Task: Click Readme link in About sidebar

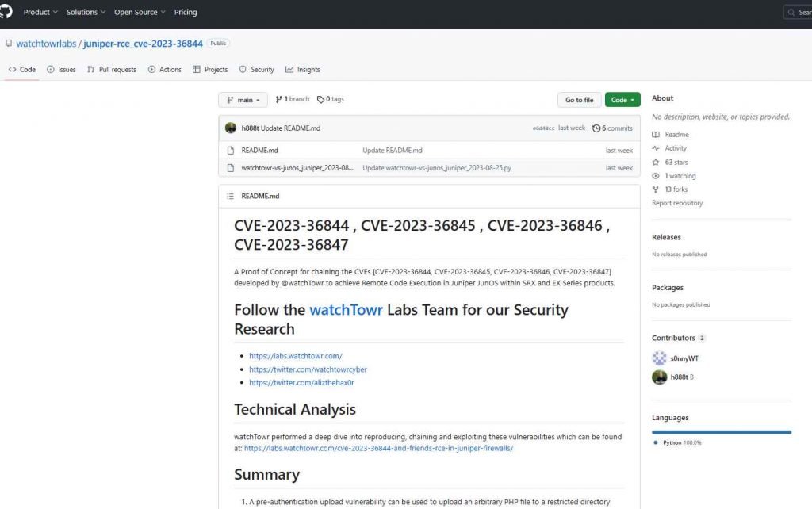Action: (x=677, y=135)
